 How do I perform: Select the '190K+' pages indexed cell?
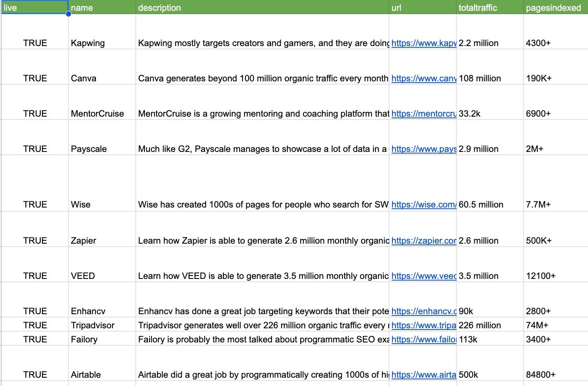click(x=556, y=67)
